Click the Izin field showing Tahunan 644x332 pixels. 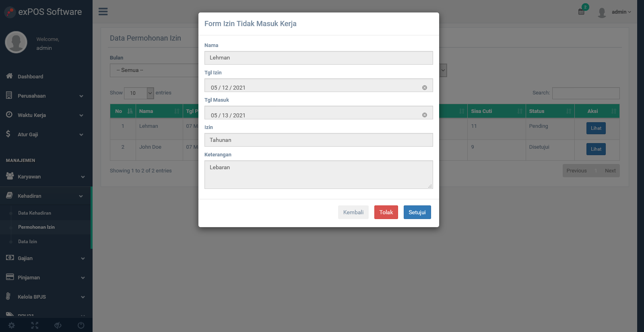[x=319, y=140]
